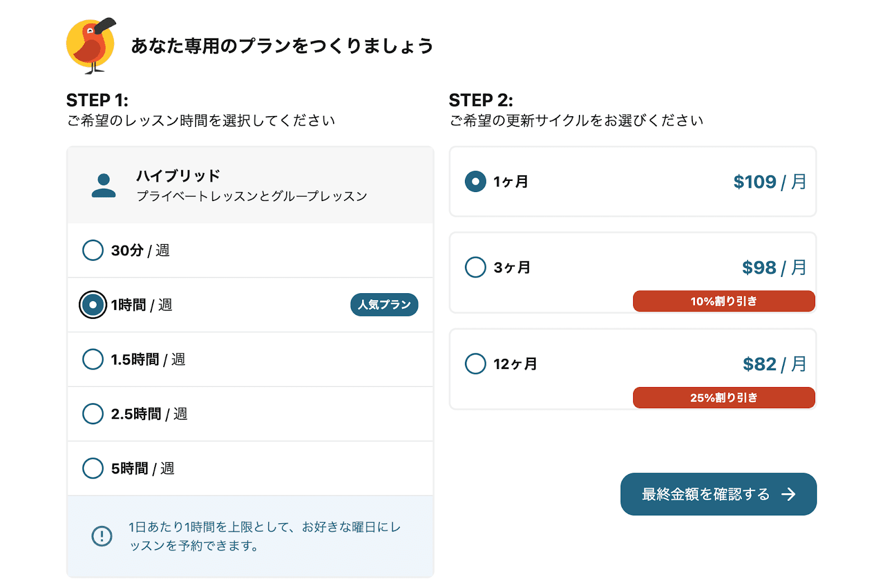Click the $98 / 月 price label
Viewport: 894px width, 588px height.
(774, 267)
